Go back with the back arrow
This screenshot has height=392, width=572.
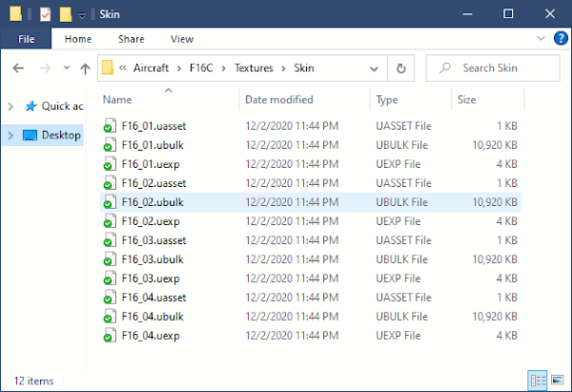pos(18,69)
